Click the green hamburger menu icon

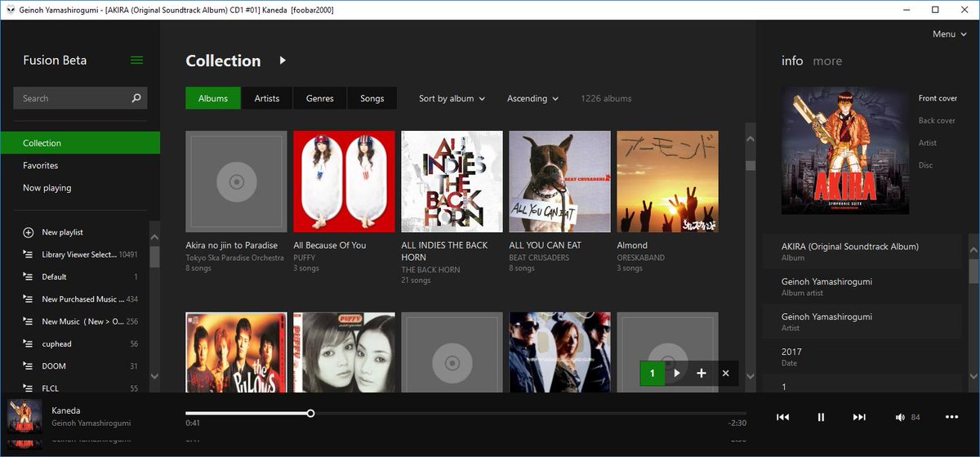(x=136, y=60)
